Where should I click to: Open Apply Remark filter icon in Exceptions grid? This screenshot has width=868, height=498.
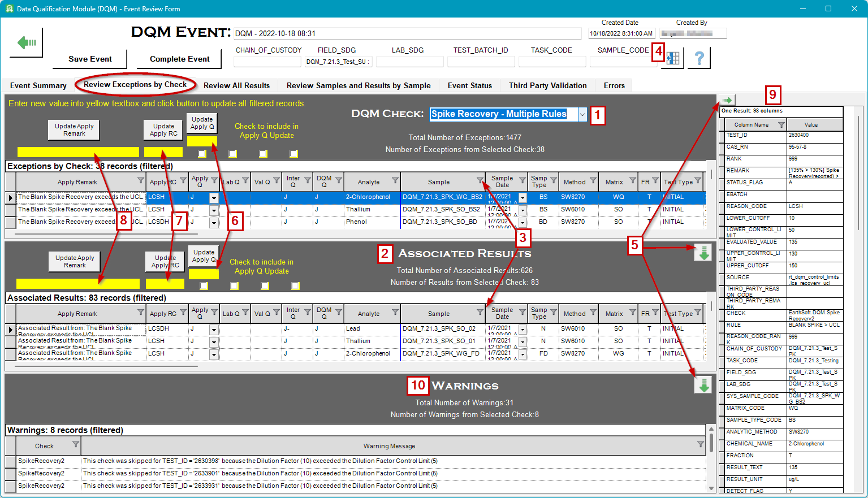point(141,181)
